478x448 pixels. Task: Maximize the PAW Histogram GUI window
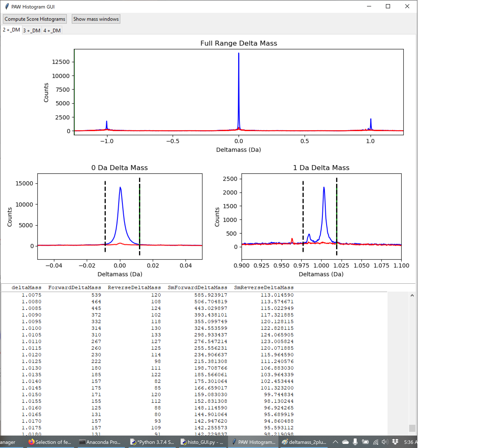pos(388,6)
